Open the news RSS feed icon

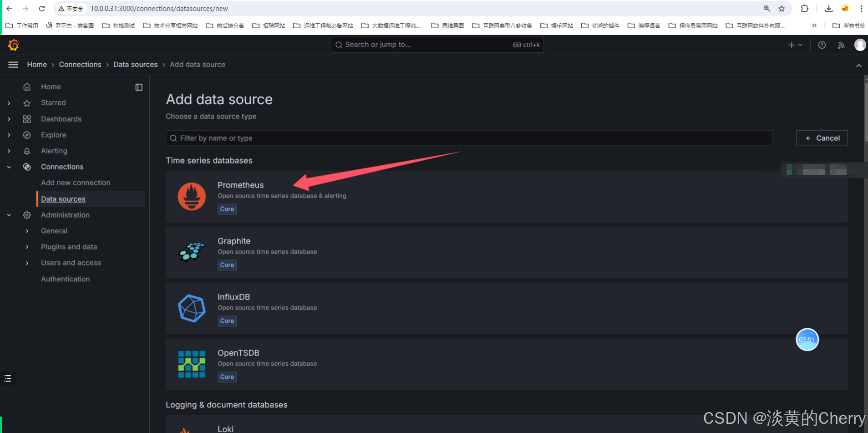[x=841, y=45]
